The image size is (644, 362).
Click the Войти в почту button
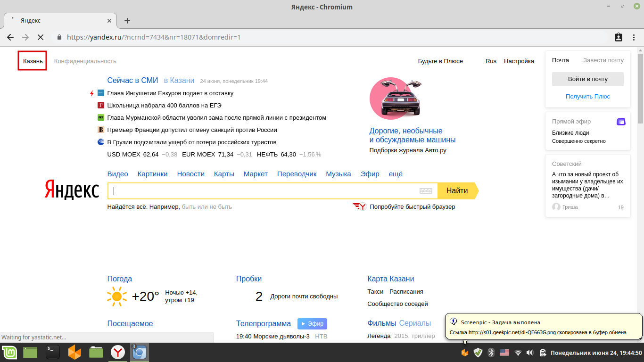pos(588,79)
